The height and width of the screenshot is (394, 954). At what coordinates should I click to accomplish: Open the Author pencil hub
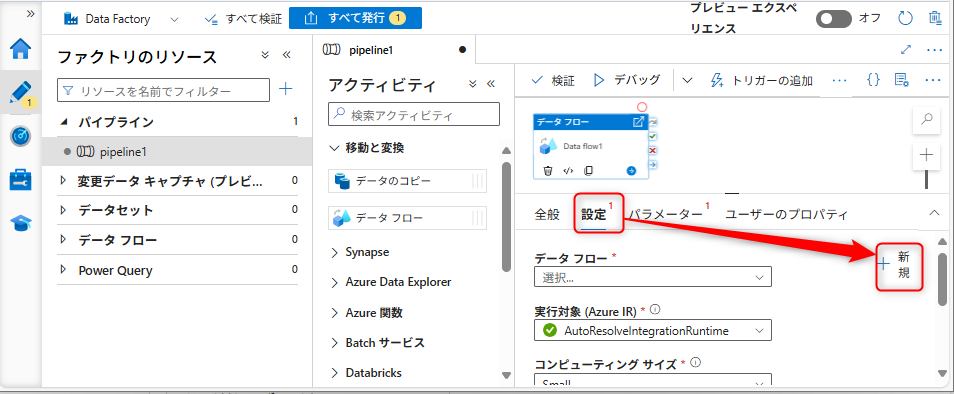pyautogui.click(x=21, y=93)
